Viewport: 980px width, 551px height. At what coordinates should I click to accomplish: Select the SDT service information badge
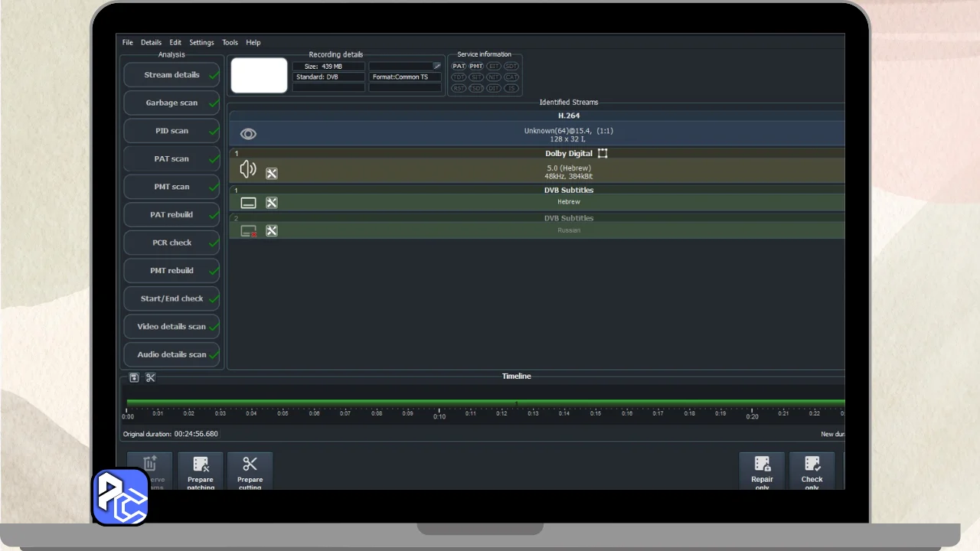[x=511, y=67]
